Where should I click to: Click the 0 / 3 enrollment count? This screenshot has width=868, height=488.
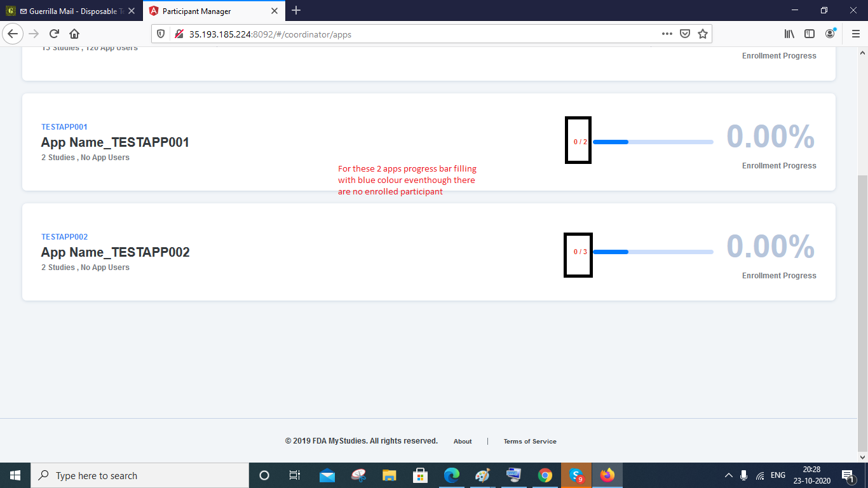pyautogui.click(x=580, y=252)
